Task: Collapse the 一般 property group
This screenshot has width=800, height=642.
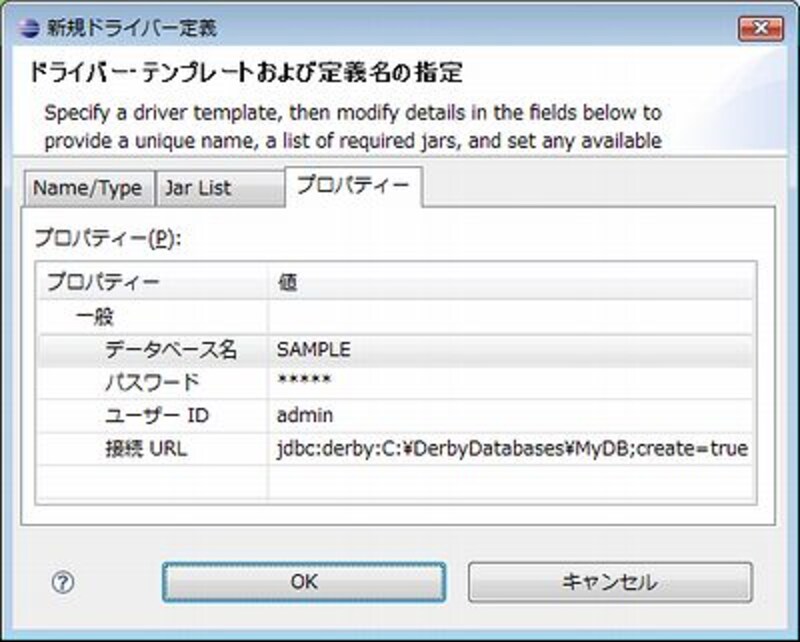Action: click(95, 317)
